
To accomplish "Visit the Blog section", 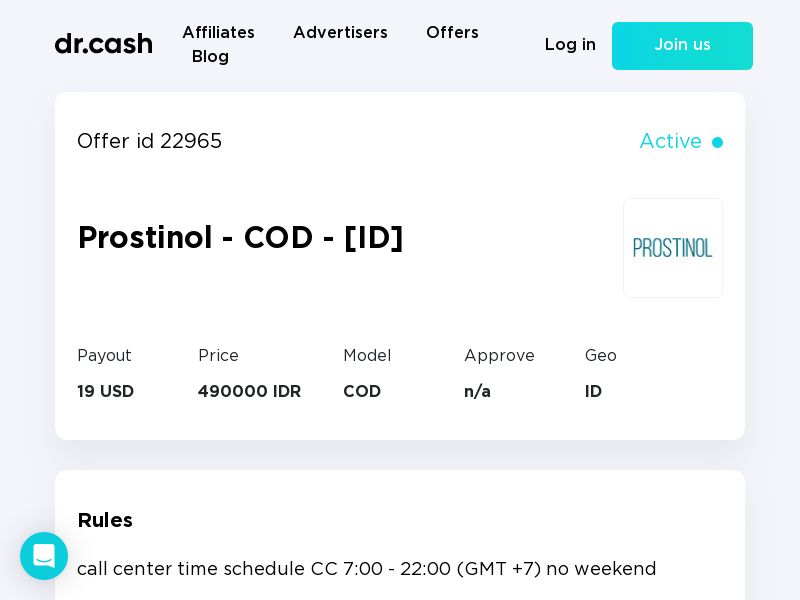I will coord(210,57).
